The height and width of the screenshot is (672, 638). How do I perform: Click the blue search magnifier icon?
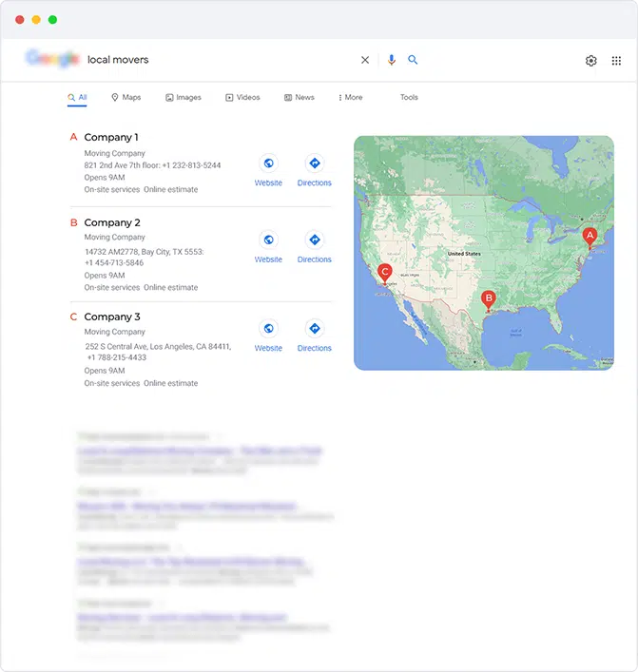(413, 60)
